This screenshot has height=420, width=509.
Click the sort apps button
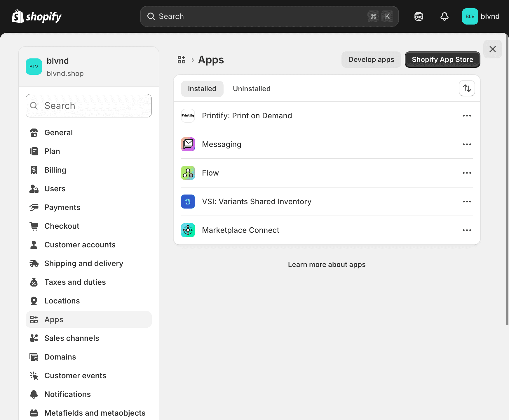click(467, 88)
